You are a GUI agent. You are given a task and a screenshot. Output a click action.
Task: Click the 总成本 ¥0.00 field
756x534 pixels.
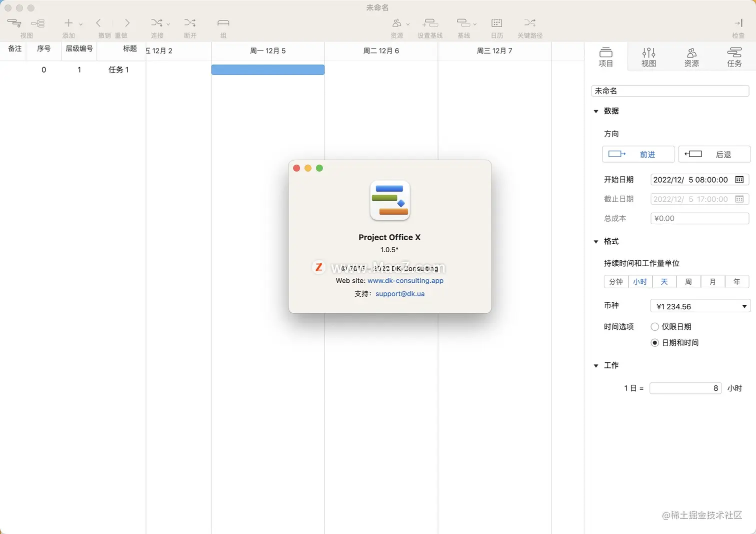pyautogui.click(x=699, y=218)
